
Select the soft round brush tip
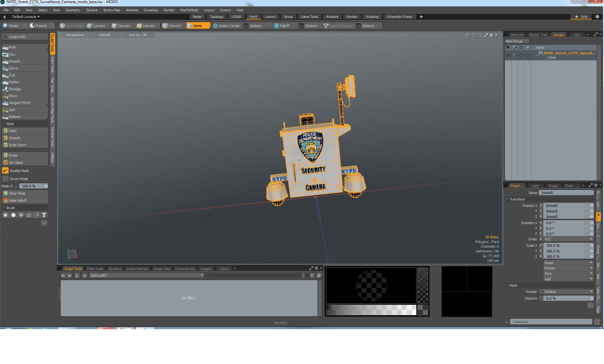[x=5, y=215]
